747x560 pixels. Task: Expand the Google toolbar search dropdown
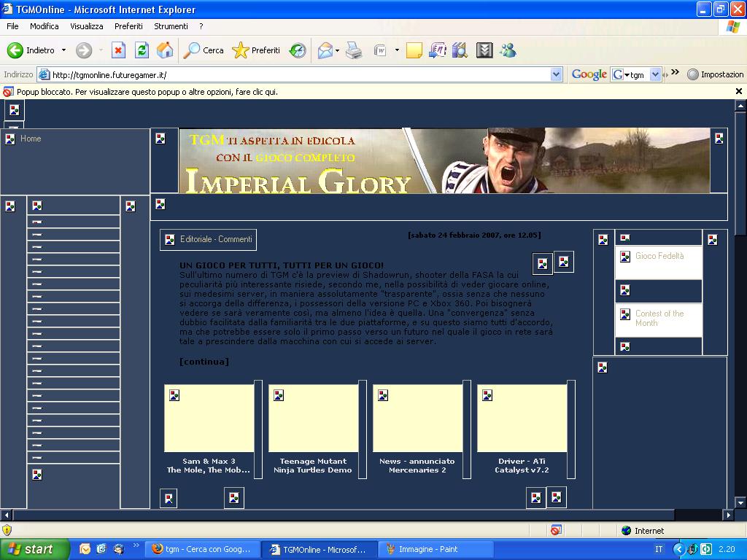coord(655,74)
